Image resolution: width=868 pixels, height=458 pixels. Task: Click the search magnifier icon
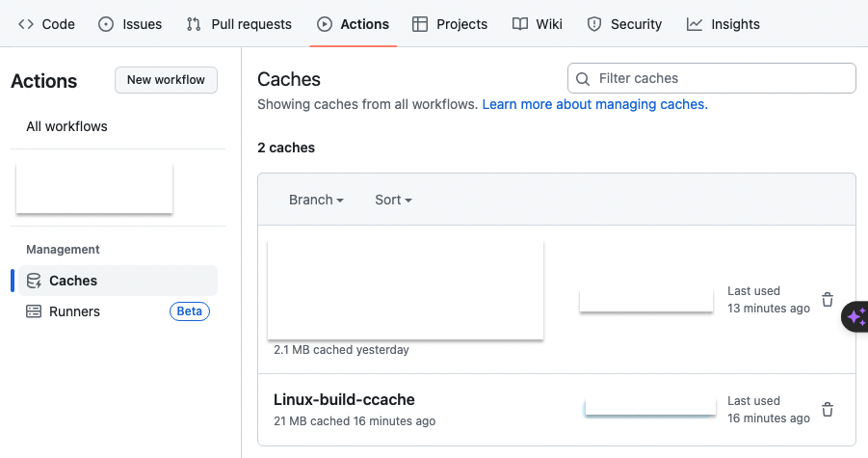[583, 79]
